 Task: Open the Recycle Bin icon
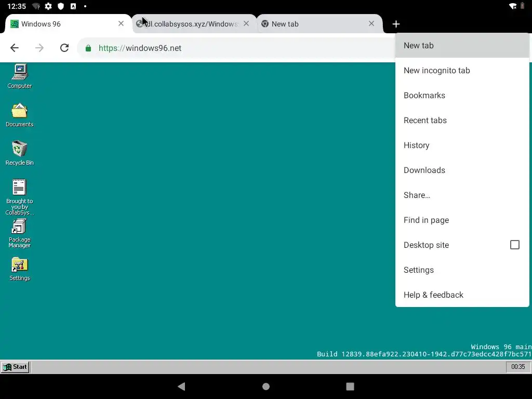pyautogui.click(x=20, y=153)
